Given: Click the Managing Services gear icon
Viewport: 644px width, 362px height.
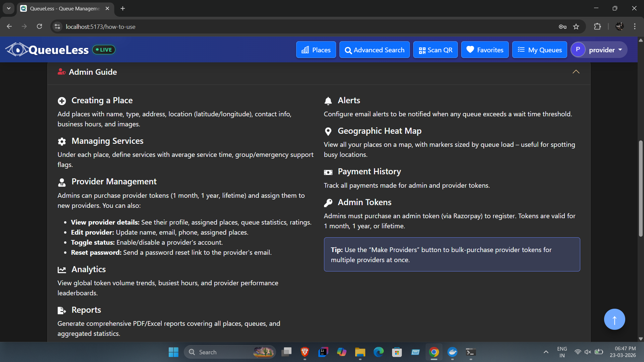Looking at the screenshot, I should (x=62, y=141).
